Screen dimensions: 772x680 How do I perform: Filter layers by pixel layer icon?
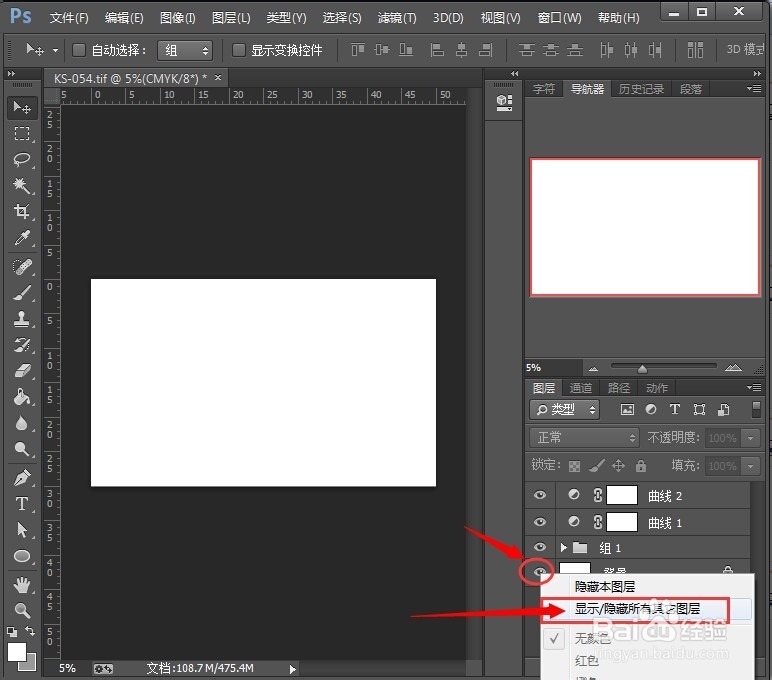coord(627,410)
